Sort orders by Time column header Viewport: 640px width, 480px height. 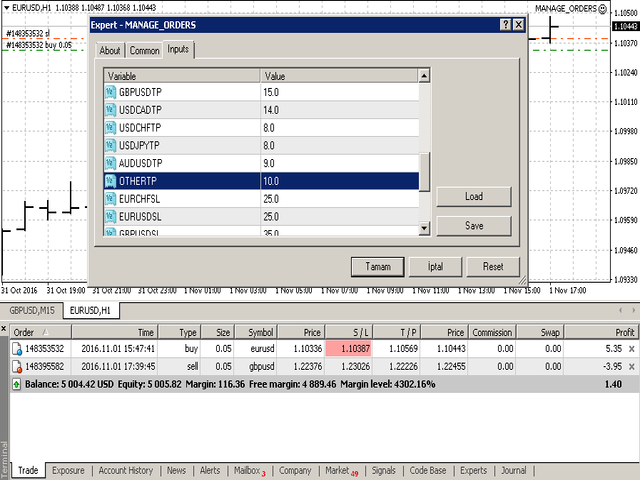[115, 332]
